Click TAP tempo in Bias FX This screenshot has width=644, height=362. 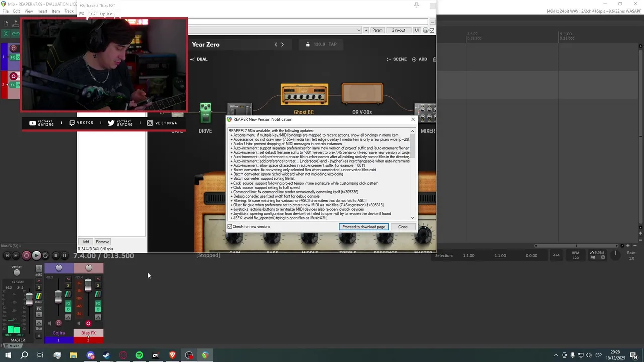[x=333, y=44]
